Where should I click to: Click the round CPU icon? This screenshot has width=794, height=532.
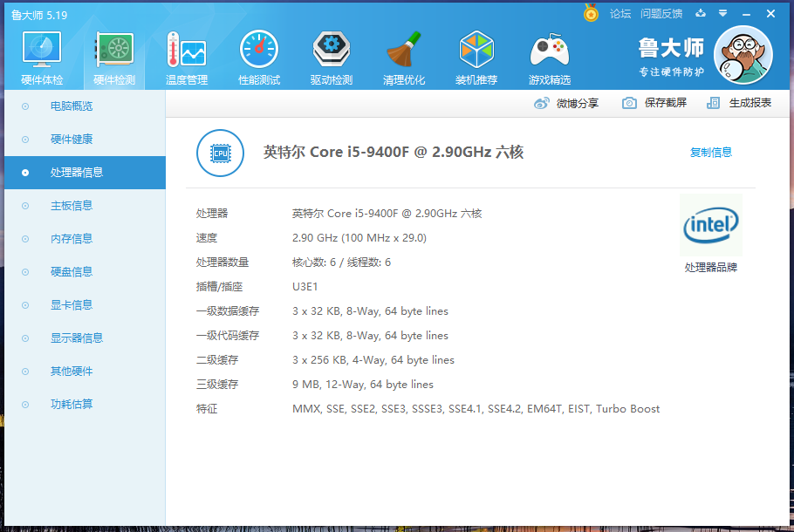tap(220, 153)
